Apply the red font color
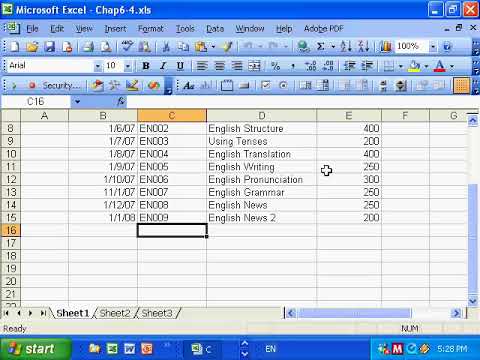The image size is (480, 360). pyautogui.click(x=440, y=66)
